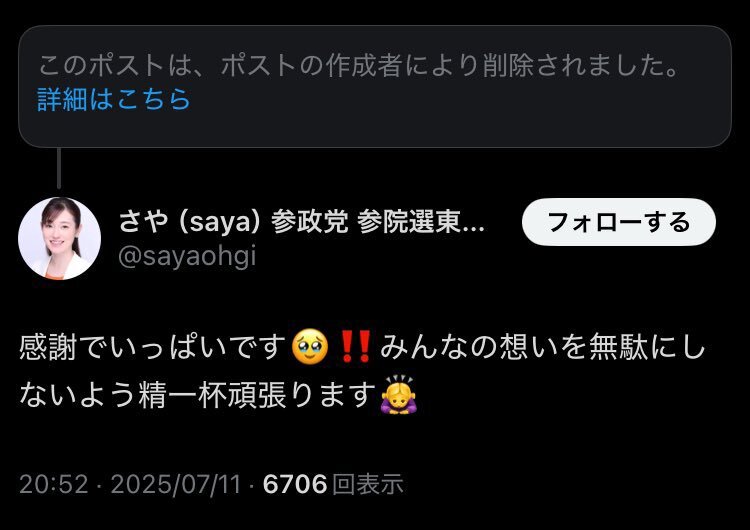Click the text 感謝でいっぱいです
The height and width of the screenshot is (530, 750).
(153, 347)
